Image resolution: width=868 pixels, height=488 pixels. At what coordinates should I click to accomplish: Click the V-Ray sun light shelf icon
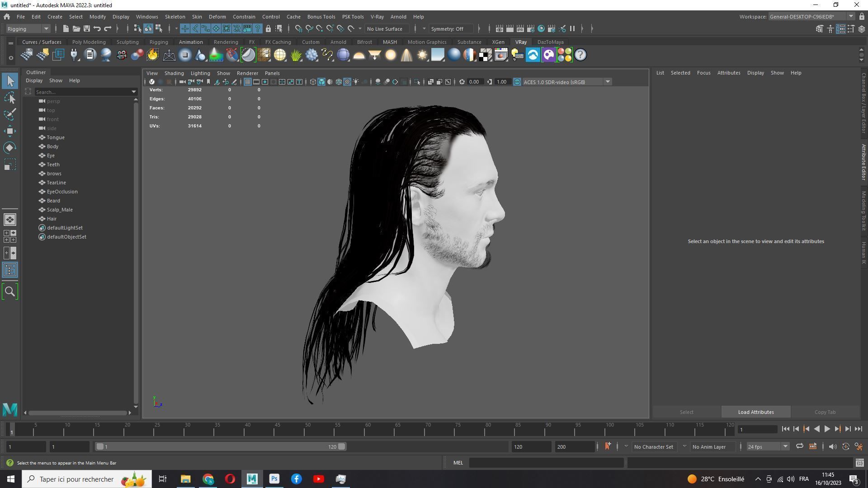(422, 55)
